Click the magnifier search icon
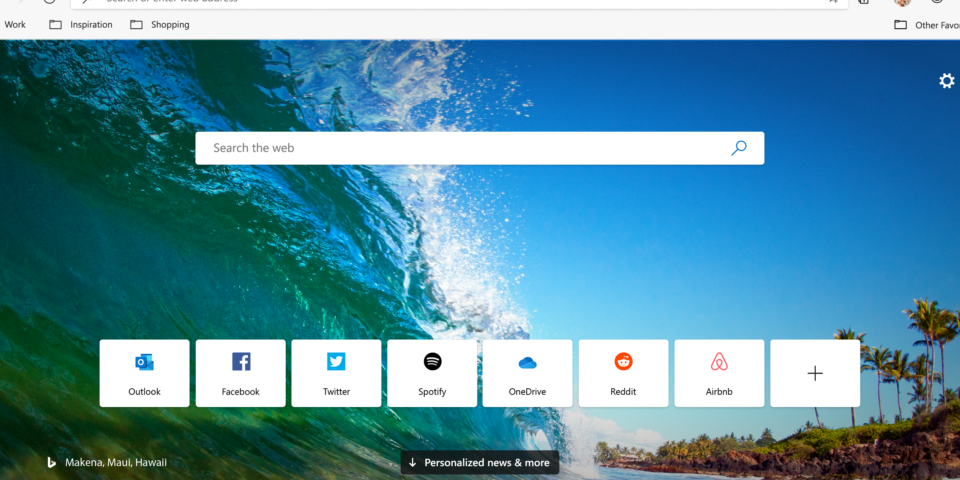The image size is (960, 480). click(739, 148)
